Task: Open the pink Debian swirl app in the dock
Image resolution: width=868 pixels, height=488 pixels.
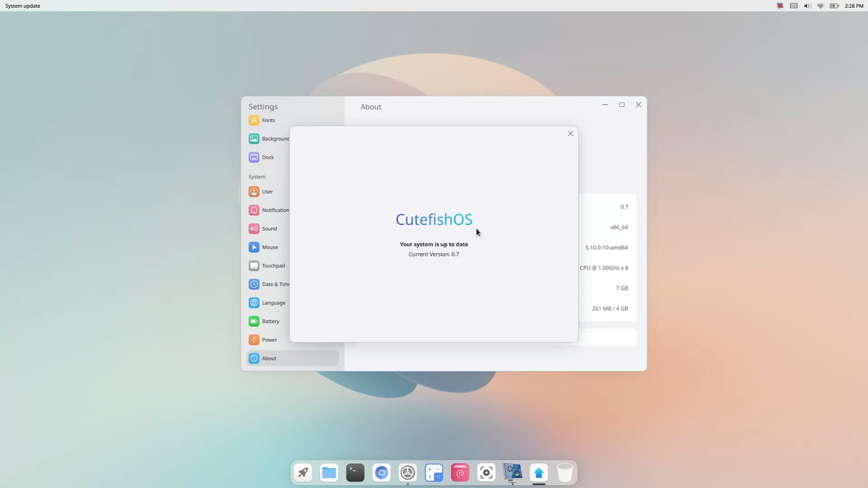Action: pos(460,473)
